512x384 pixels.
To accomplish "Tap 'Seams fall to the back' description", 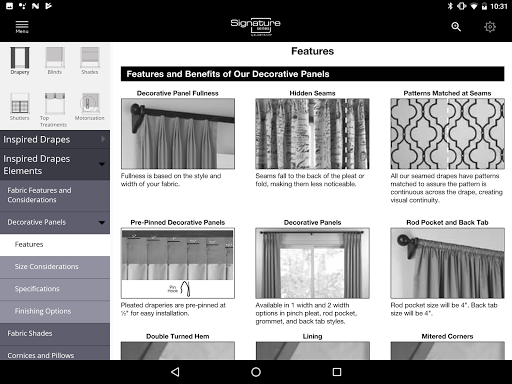I will [310, 180].
